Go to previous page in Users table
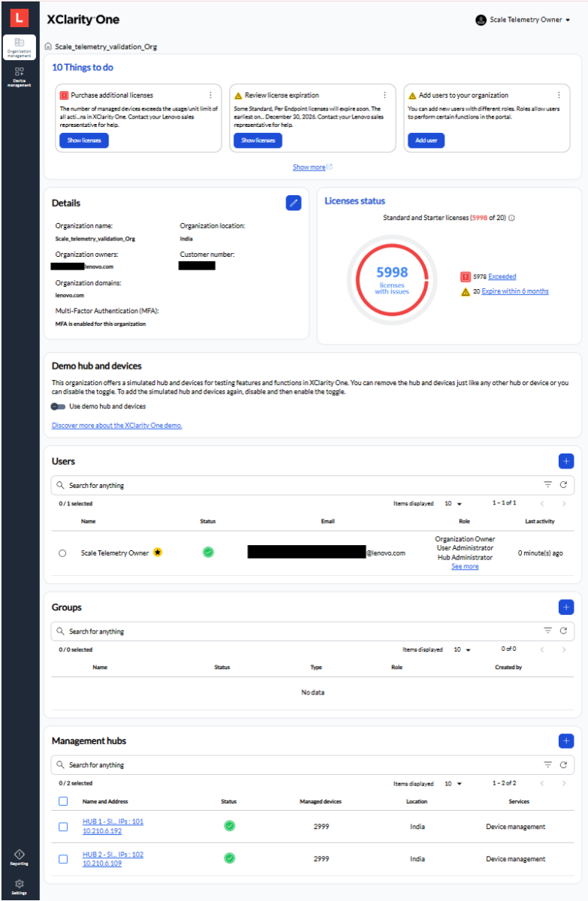The height and width of the screenshot is (901, 588). pyautogui.click(x=541, y=504)
